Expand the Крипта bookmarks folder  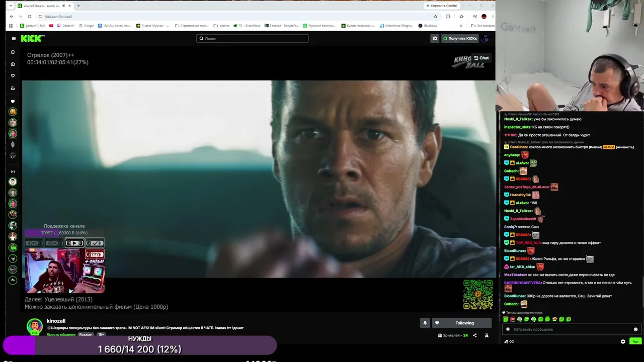click(x=221, y=26)
